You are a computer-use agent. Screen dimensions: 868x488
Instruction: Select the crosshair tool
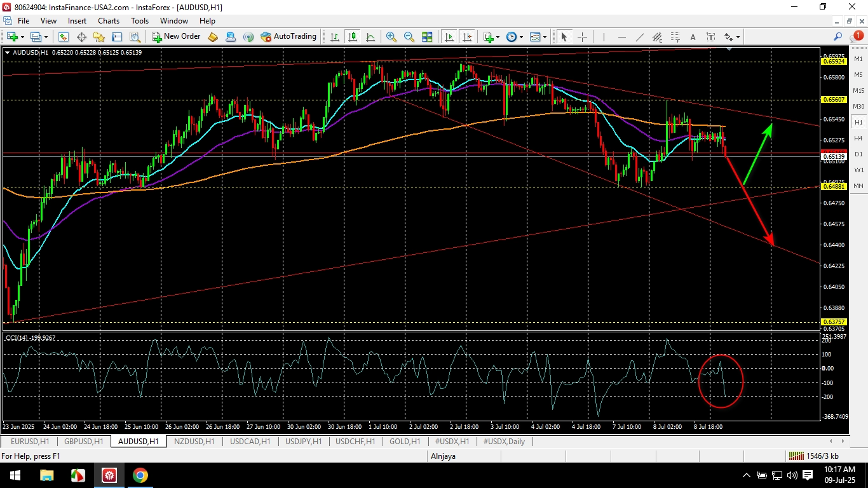coord(581,37)
